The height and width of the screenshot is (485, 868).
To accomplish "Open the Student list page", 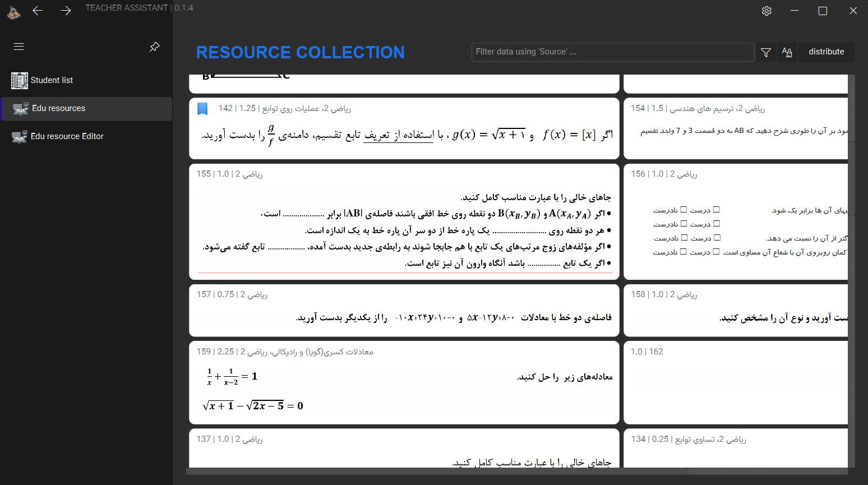I will [86, 81].
